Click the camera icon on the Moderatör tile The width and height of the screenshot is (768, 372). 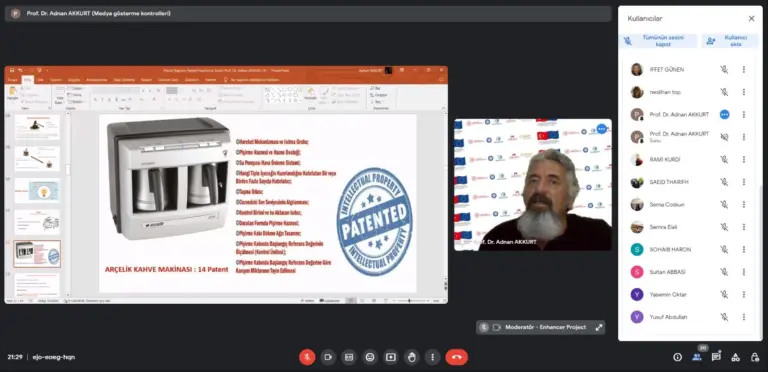click(497, 327)
